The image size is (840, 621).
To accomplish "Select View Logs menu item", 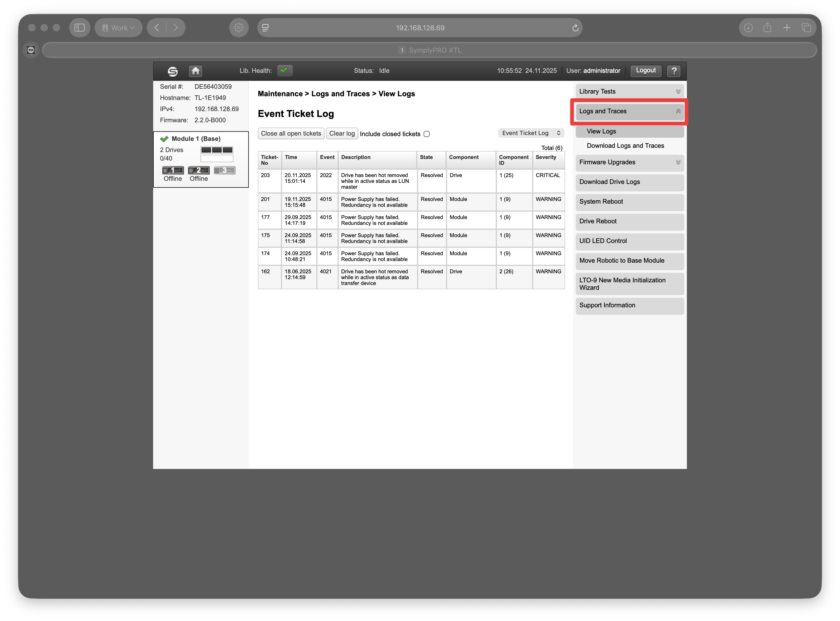I will 601,132.
